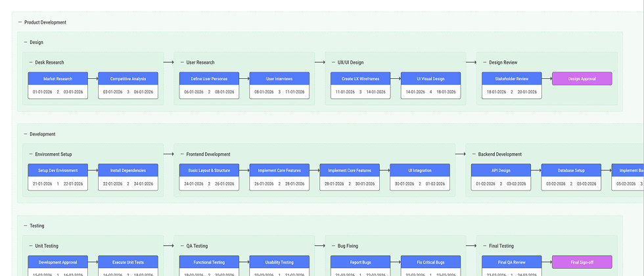Click the purple Final Sign-off node

(x=582, y=262)
